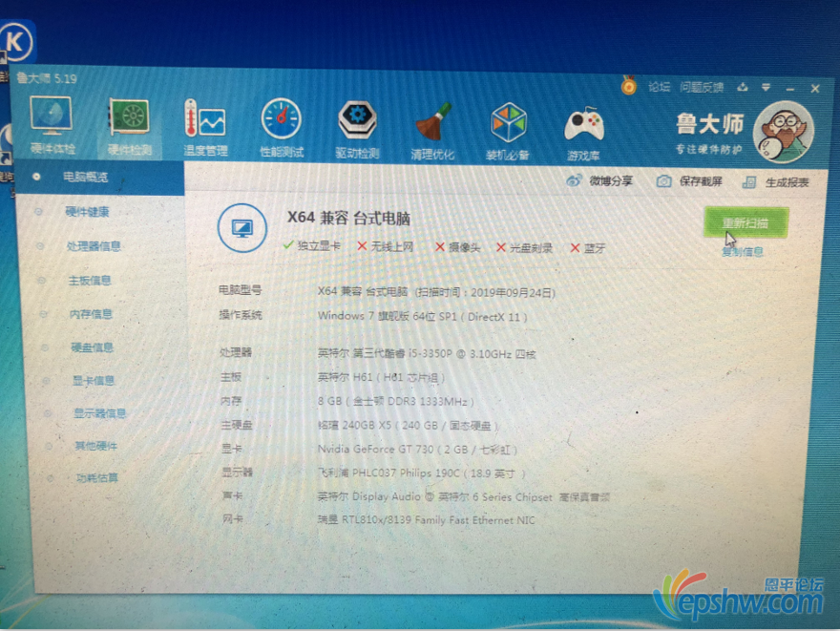Open 显卡信息 graphics card section

coord(94,381)
